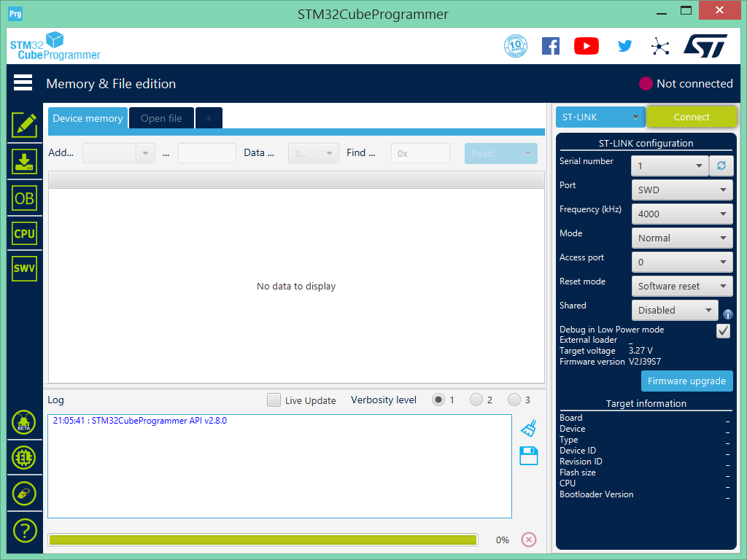Click the Not connected status indicator
This screenshot has height=560, width=747.
click(x=686, y=83)
